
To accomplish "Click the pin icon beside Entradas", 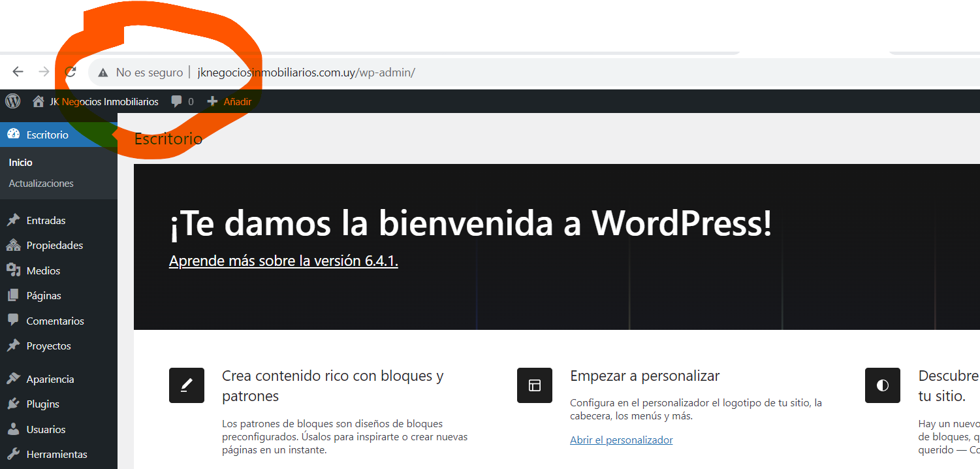I will [x=13, y=220].
